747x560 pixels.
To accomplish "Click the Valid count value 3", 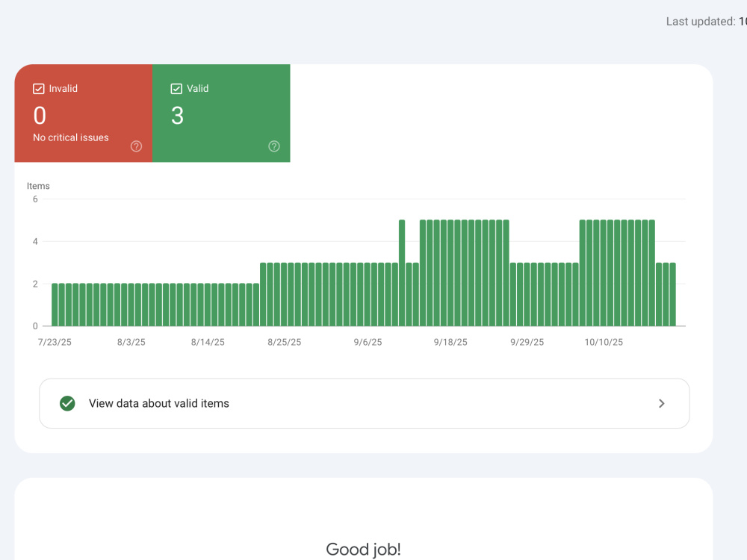I will (x=177, y=115).
